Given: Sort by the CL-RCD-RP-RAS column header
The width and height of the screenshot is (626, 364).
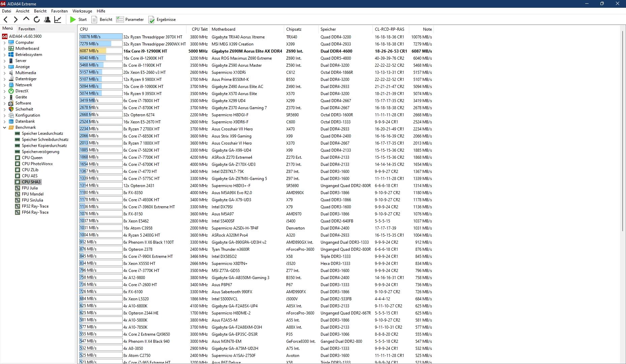Looking at the screenshot, I should click(391, 29).
